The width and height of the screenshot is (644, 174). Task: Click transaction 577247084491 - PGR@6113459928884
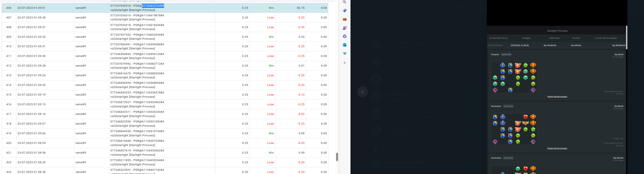click(137, 44)
